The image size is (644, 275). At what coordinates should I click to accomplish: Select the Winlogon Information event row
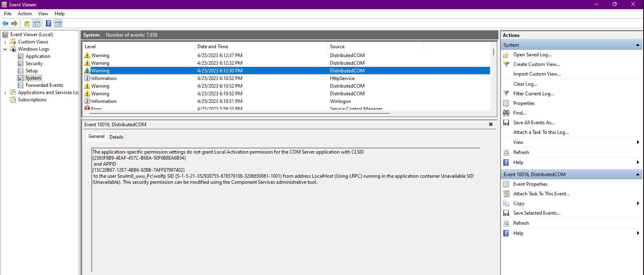click(286, 101)
